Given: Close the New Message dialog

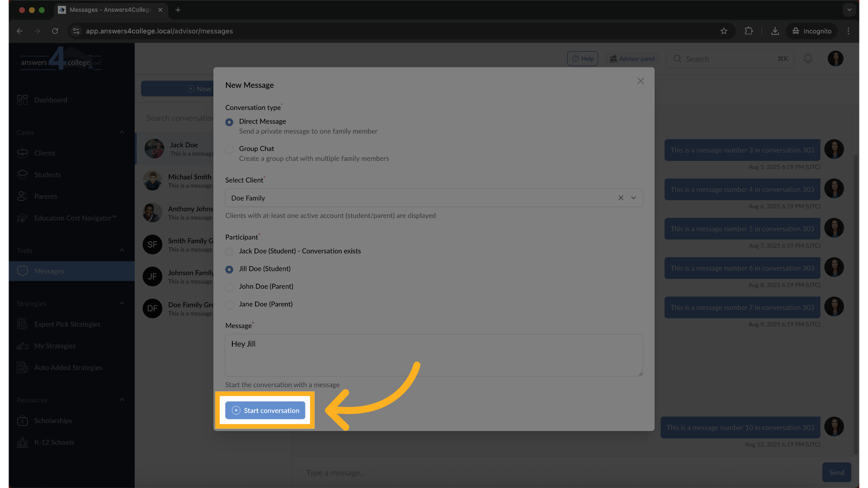Looking at the screenshot, I should tap(640, 81).
